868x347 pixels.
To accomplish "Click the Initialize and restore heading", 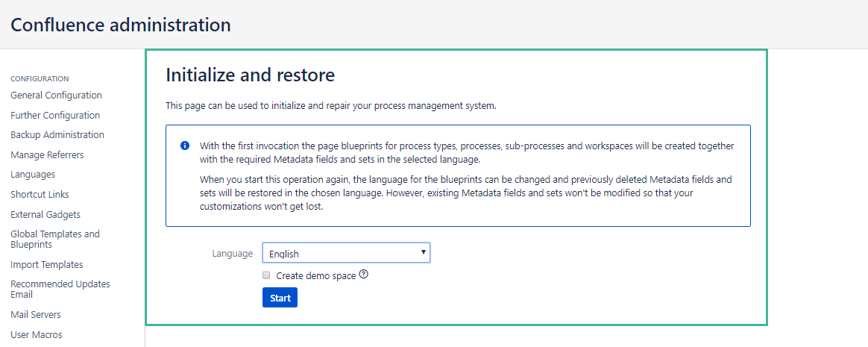I will click(x=251, y=75).
